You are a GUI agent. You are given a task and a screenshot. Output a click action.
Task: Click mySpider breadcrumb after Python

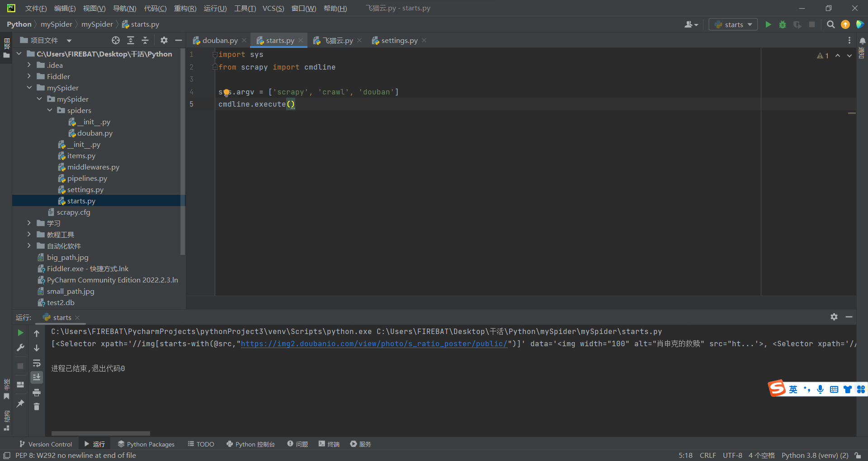[57, 24]
